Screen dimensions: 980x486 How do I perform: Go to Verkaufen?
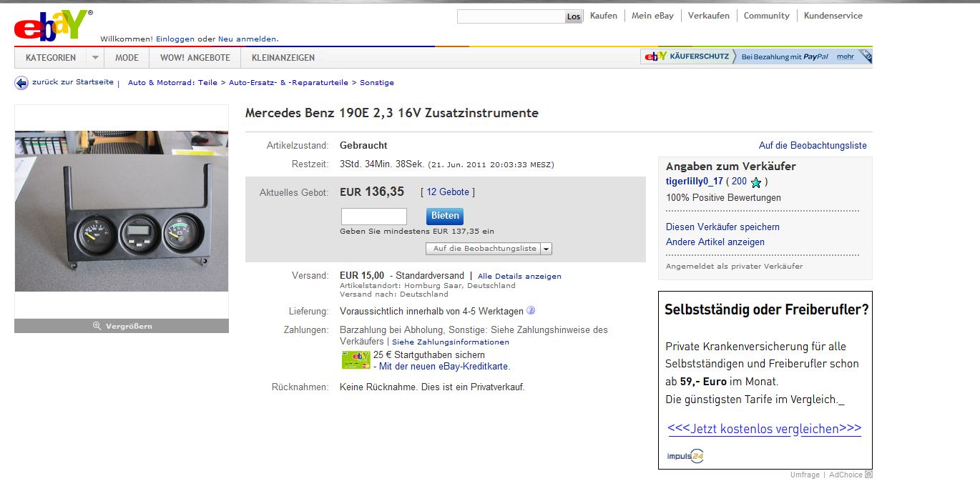coord(709,16)
